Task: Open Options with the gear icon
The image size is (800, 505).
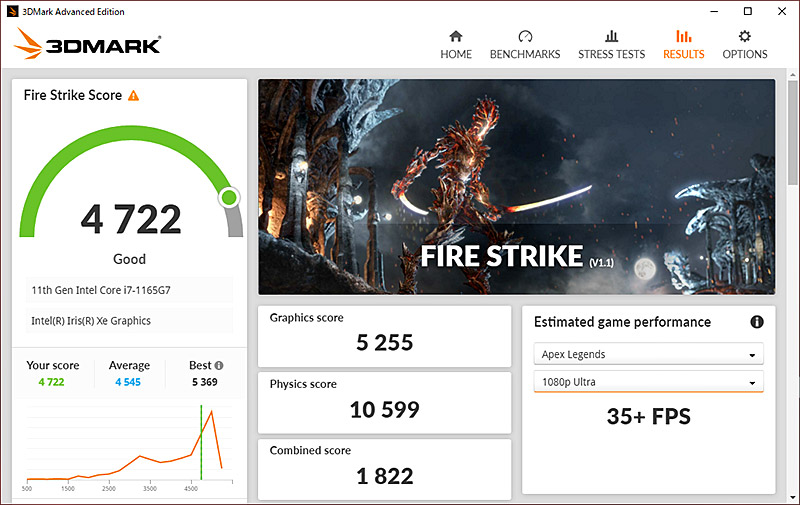Action: click(744, 36)
